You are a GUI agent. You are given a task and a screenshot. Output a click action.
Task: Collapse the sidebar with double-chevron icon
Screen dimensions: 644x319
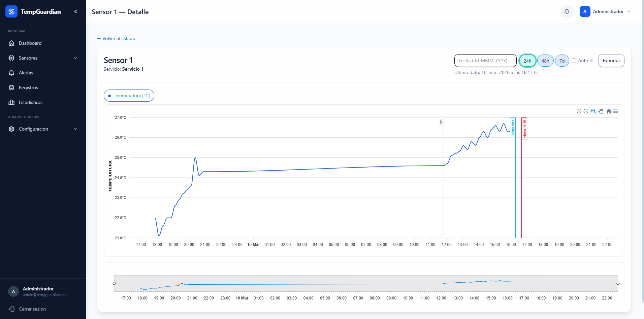(x=76, y=11)
